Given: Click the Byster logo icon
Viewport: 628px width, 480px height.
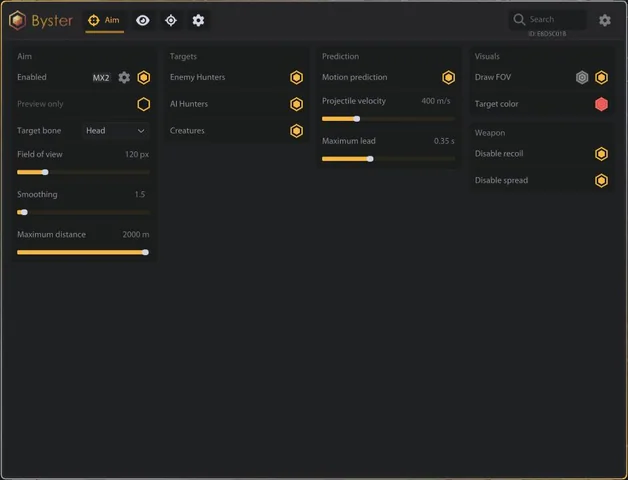Looking at the screenshot, I should click(18, 20).
